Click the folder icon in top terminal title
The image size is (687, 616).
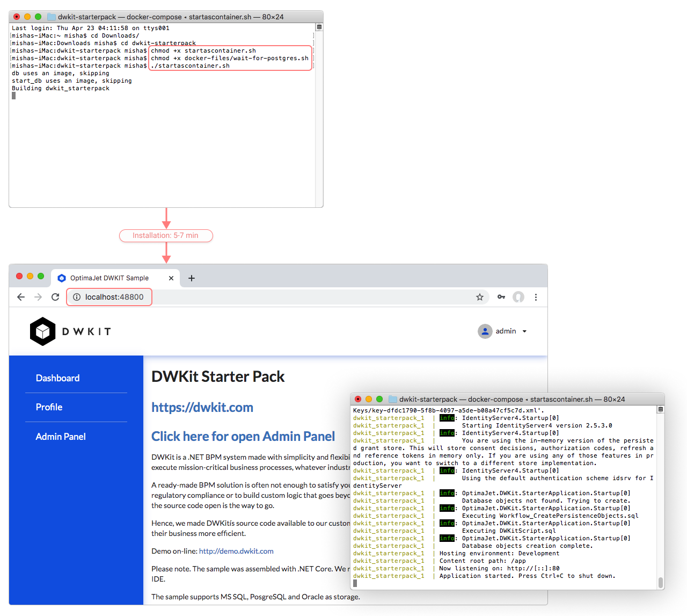(x=52, y=17)
